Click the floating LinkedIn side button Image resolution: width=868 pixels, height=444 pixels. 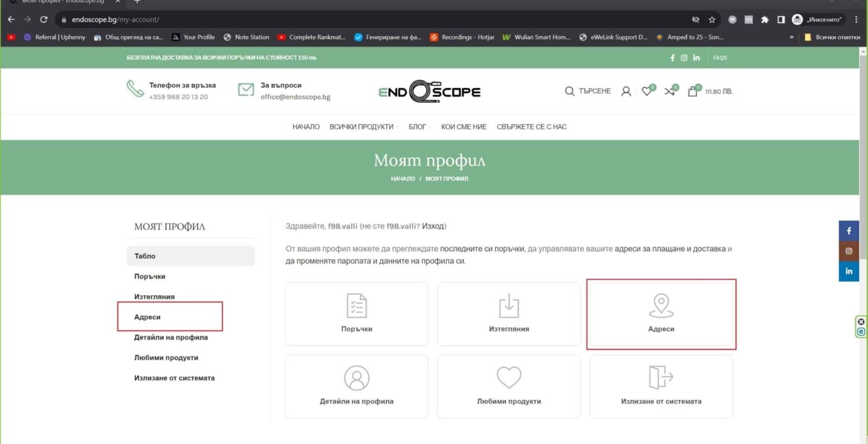coord(849,271)
